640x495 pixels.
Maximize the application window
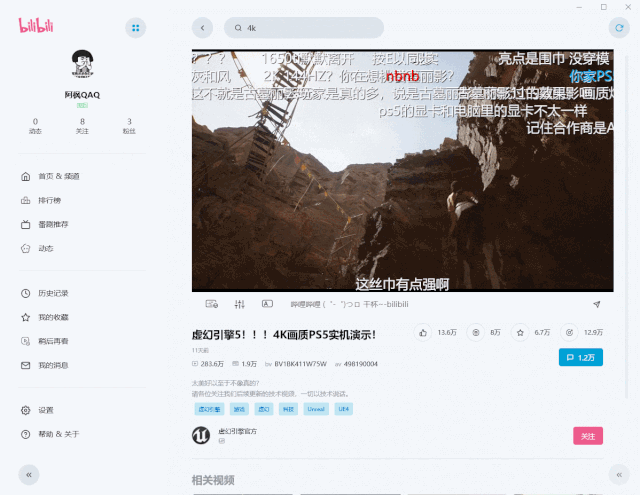click(604, 7)
